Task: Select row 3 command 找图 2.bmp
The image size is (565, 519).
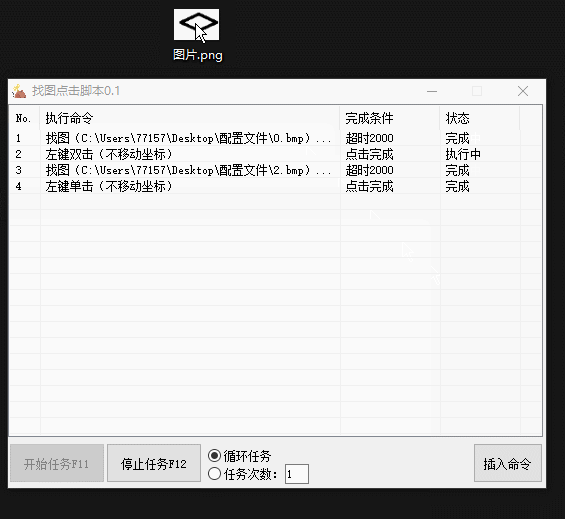Action: (188, 170)
